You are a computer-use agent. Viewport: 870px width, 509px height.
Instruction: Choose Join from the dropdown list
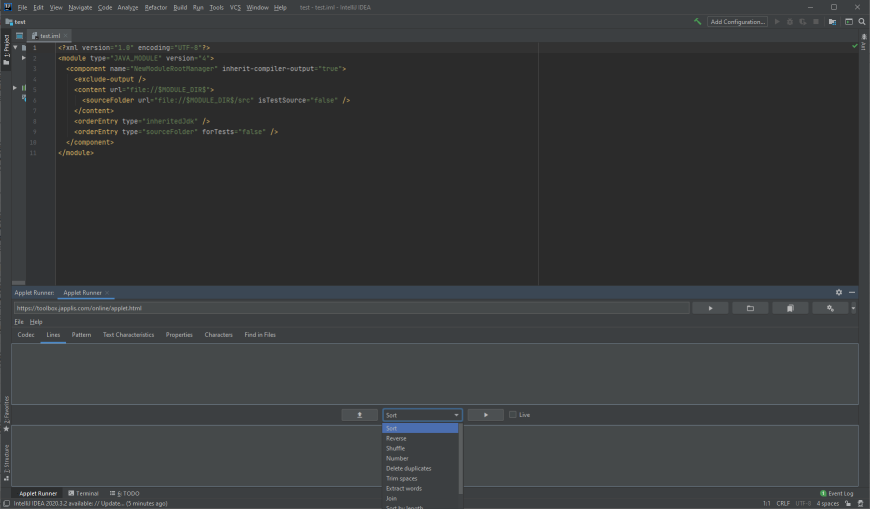pyautogui.click(x=420, y=498)
